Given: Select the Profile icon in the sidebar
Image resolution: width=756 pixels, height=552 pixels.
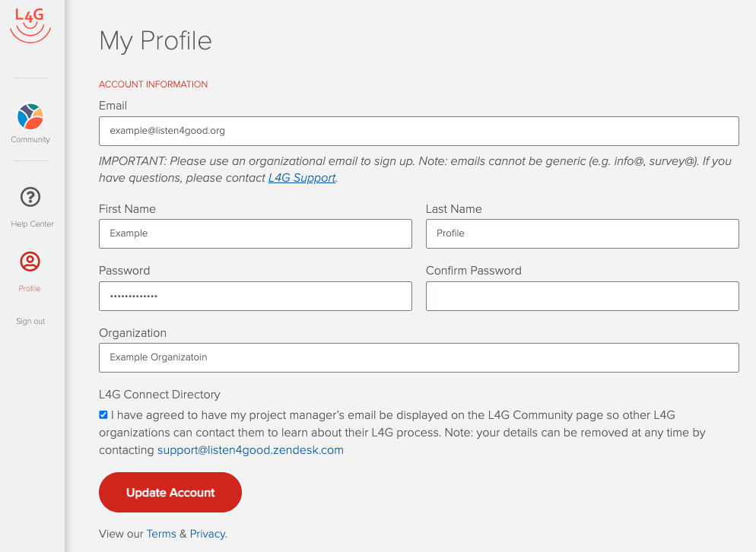Looking at the screenshot, I should click(30, 262).
